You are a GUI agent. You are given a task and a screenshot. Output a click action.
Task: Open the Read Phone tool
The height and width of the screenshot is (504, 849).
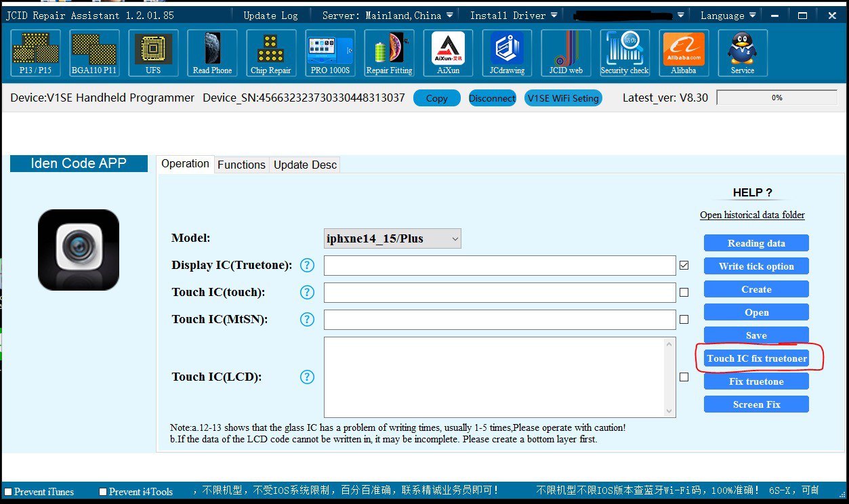pos(212,53)
